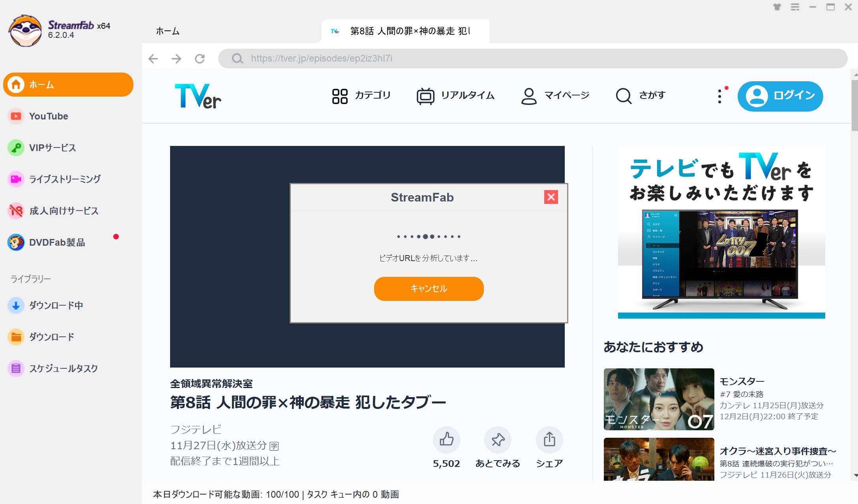This screenshot has height=504, width=858.
Task: Reload the page
Action: [x=200, y=59]
